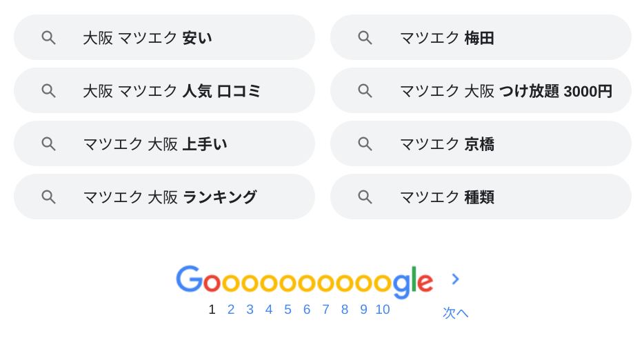
Task: Click search icon beside マツエク 梅田
Action: coord(365,37)
